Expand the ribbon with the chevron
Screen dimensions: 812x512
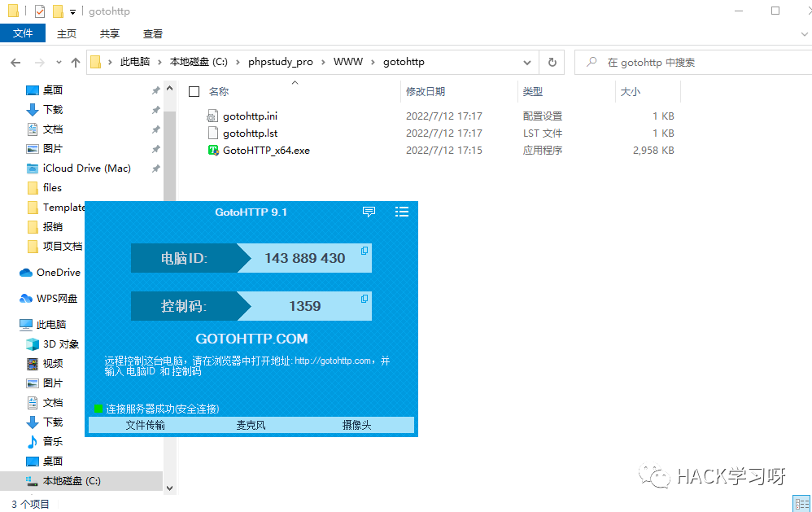coord(804,34)
